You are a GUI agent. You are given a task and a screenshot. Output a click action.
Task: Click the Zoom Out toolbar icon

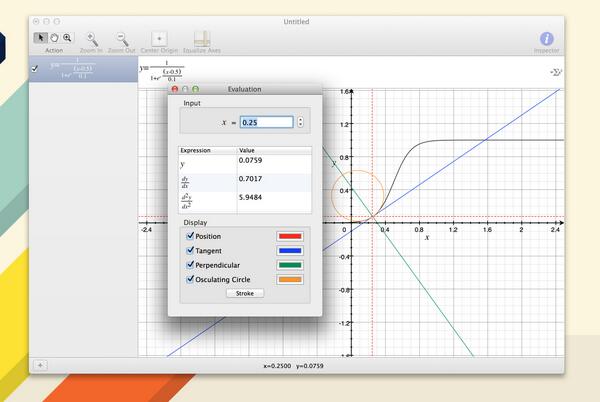[x=122, y=39]
